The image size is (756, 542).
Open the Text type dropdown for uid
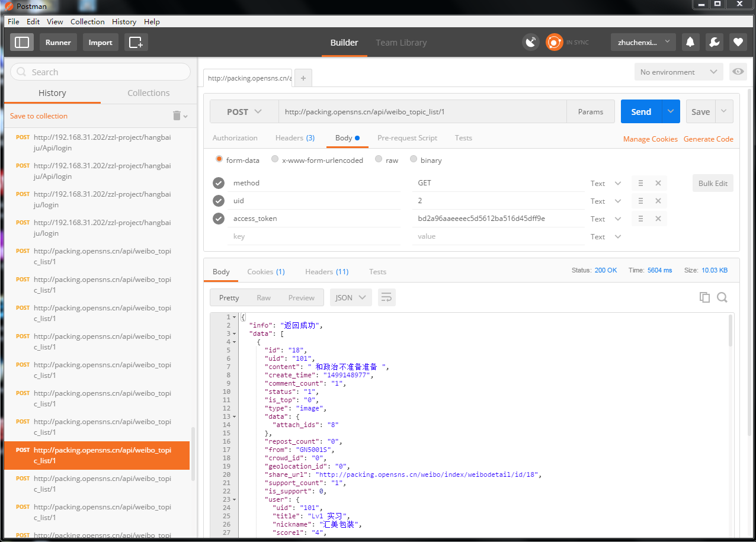tap(606, 201)
